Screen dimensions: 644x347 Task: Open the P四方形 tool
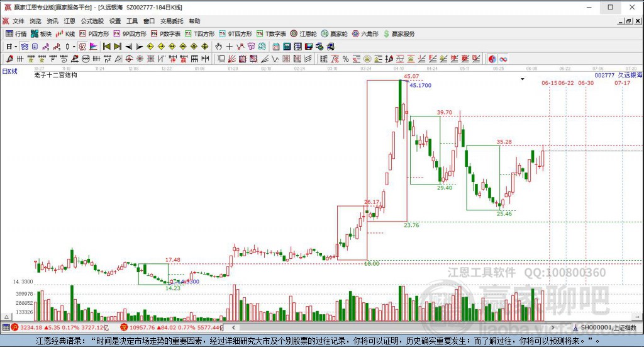click(94, 34)
